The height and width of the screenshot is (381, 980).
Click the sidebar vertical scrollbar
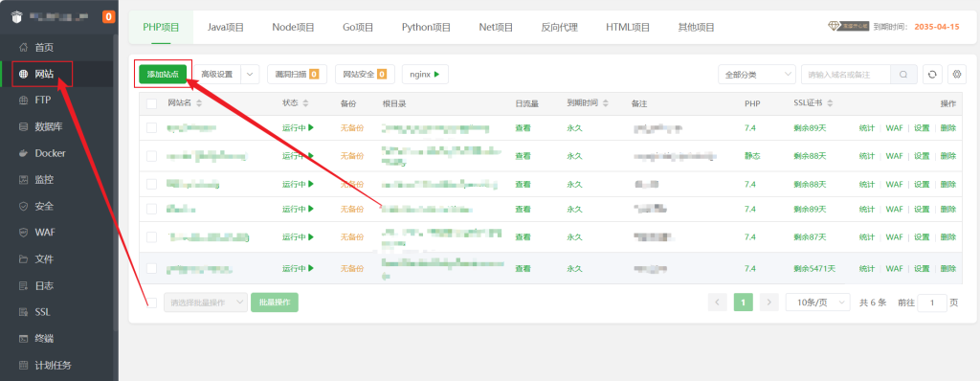(115, 182)
